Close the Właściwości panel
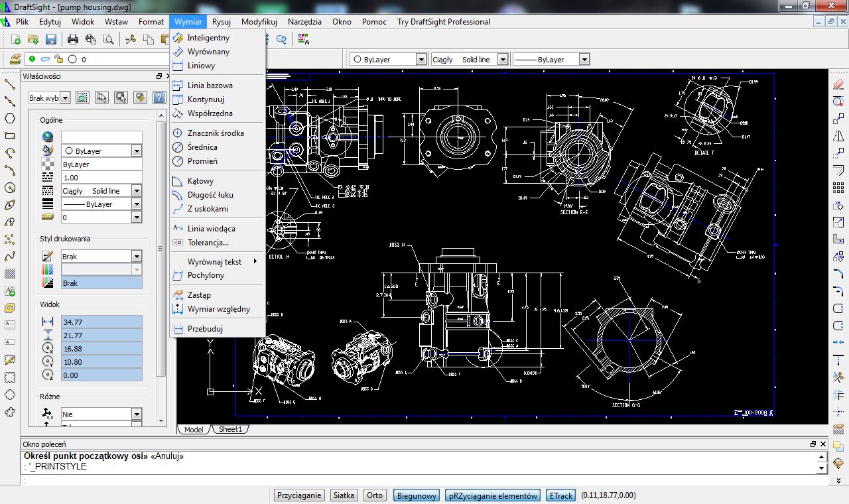849x504 pixels. click(166, 76)
